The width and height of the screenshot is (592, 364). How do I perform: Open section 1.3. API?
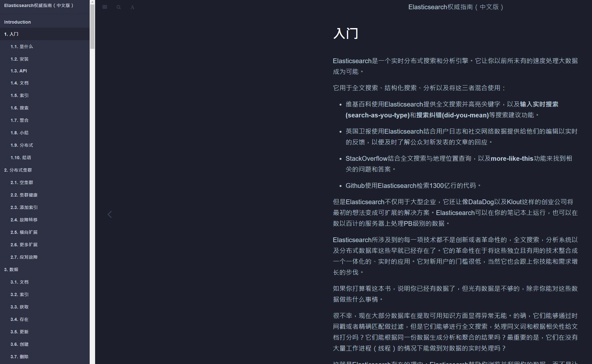click(45, 71)
